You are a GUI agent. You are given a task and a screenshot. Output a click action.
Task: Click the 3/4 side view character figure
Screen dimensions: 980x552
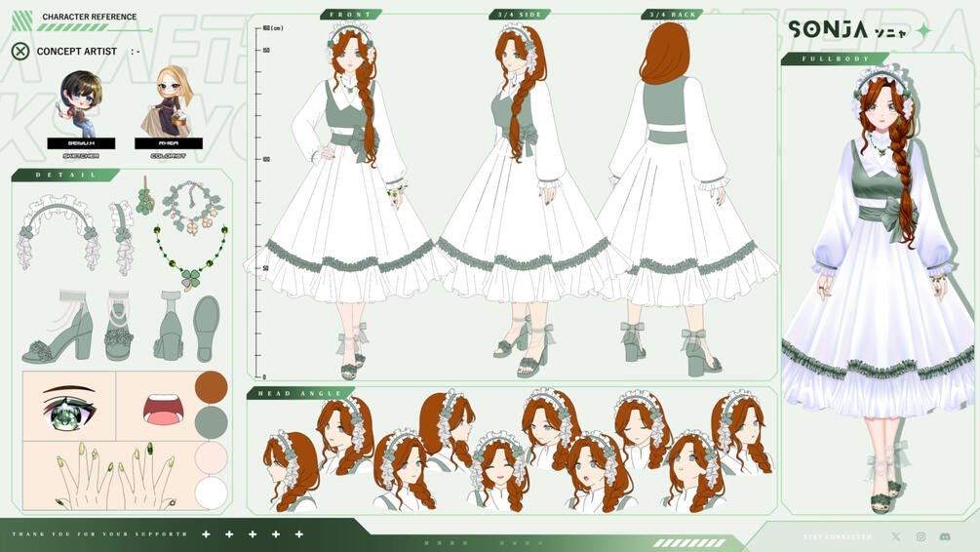(529, 201)
